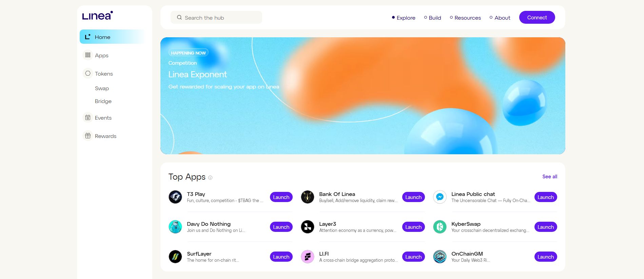This screenshot has height=279, width=644.
Task: Select the KyberSwap app icon
Action: [440, 227]
